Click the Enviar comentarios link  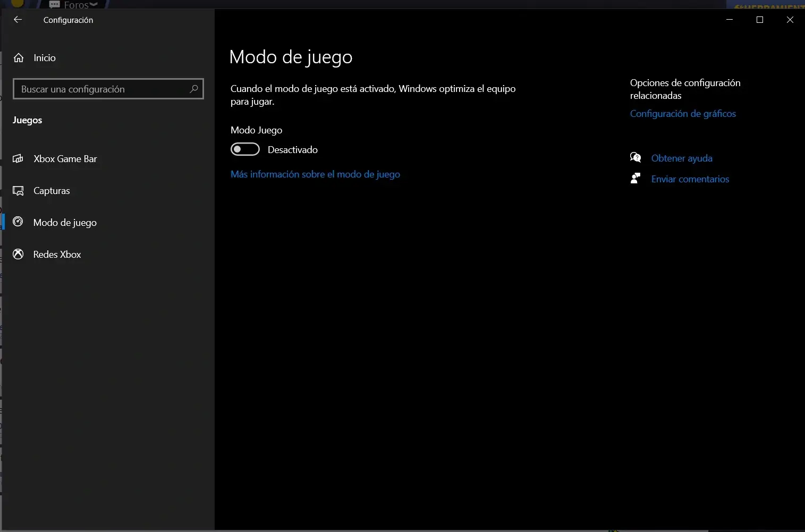[x=690, y=179]
